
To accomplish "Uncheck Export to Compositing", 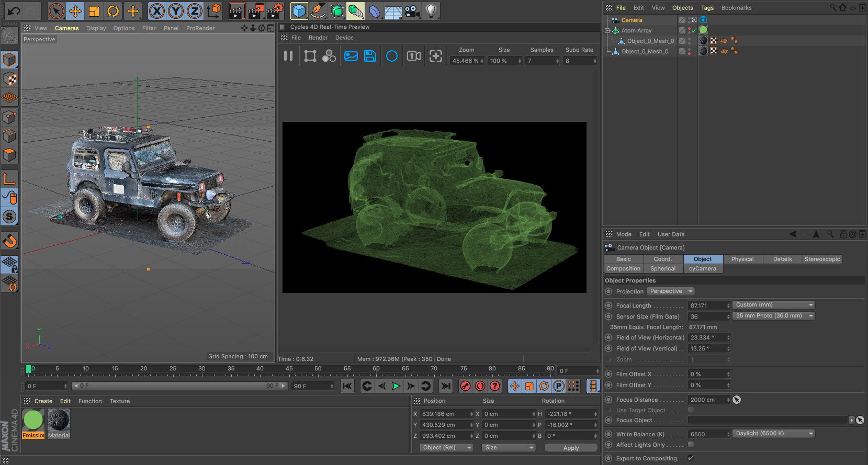I will 691,458.
